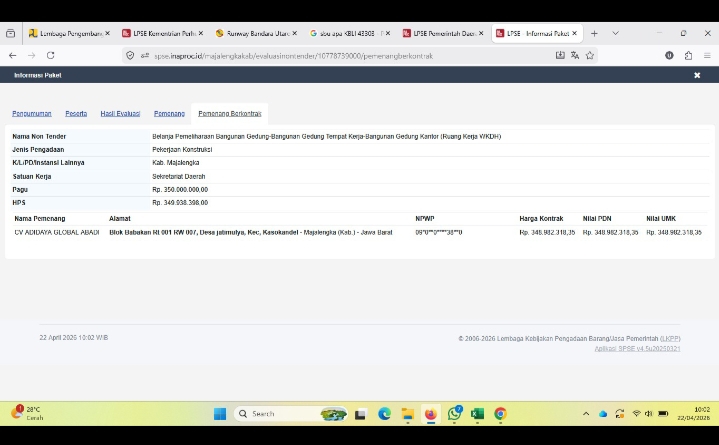Open a new browser tab with plus button

pos(594,33)
